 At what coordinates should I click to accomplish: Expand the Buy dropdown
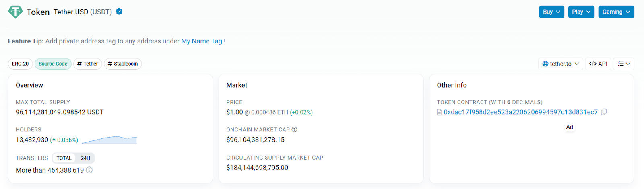[551, 12]
